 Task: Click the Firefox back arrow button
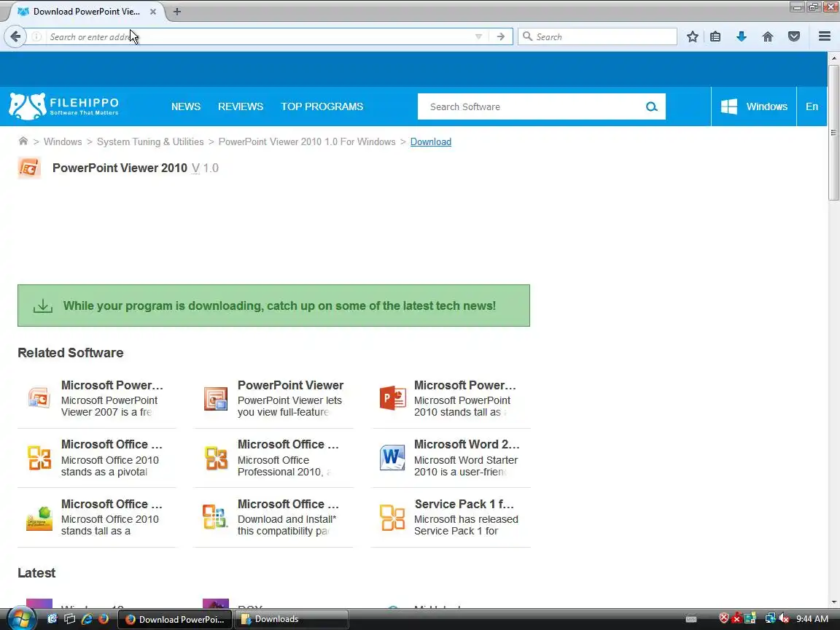(x=15, y=36)
